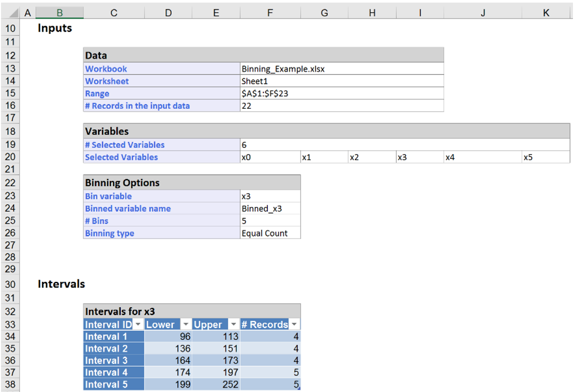This screenshot has height=392, width=574.
Task: Select the cell containing Sheet1
Action: 270,81
